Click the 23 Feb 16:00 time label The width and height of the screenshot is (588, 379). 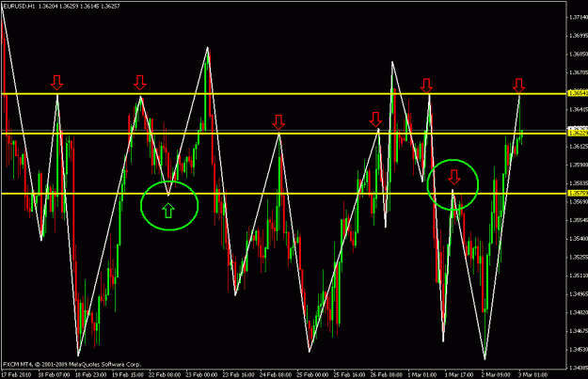pyautogui.click(x=238, y=374)
